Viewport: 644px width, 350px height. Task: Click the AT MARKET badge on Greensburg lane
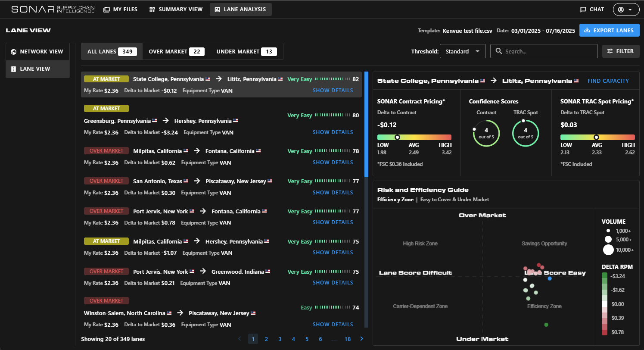coord(106,109)
